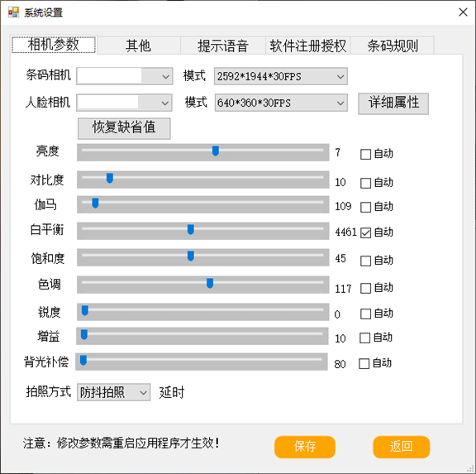Open the 拍照方式 防抖拍照 dropdown

pyautogui.click(x=113, y=392)
